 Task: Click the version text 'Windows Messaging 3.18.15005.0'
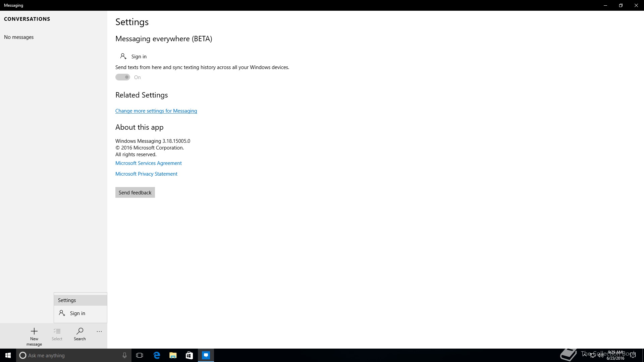[153, 141]
